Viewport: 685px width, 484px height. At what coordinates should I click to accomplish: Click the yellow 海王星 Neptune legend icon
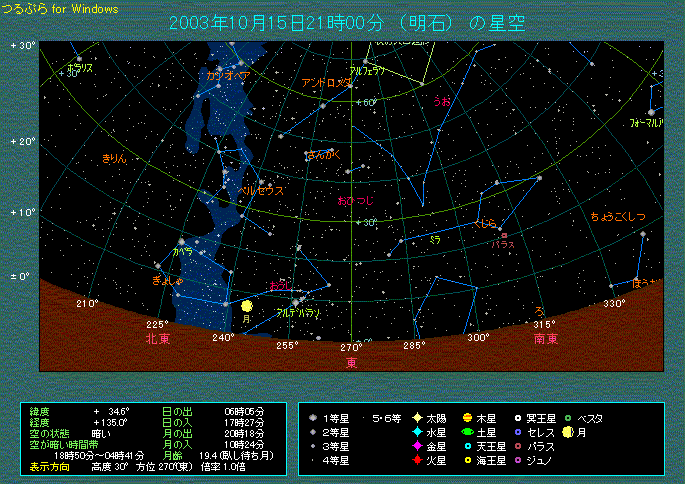(x=468, y=460)
